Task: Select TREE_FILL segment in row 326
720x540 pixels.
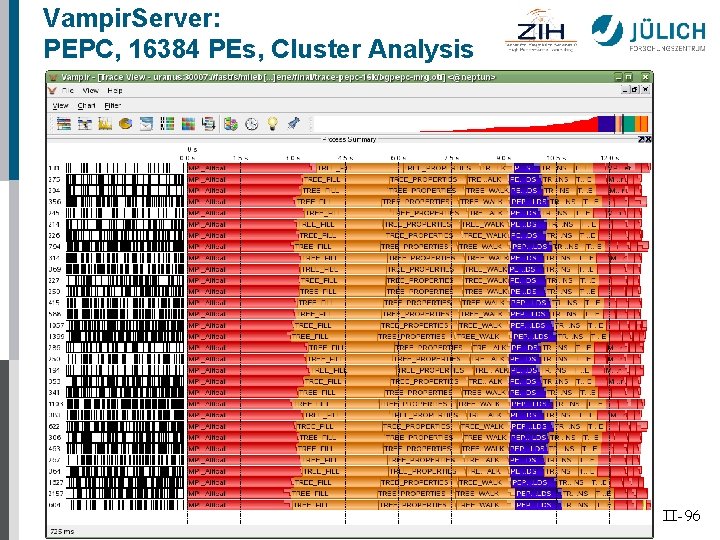Action: click(x=342, y=235)
